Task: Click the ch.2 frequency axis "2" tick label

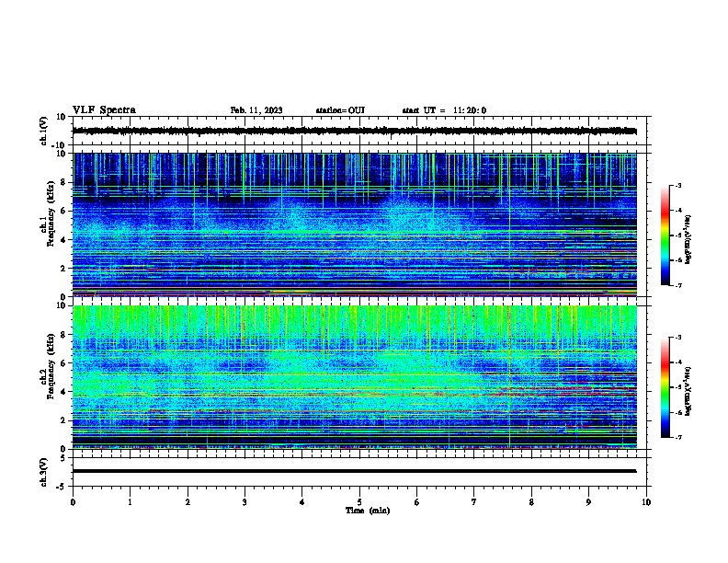Action: [63, 420]
